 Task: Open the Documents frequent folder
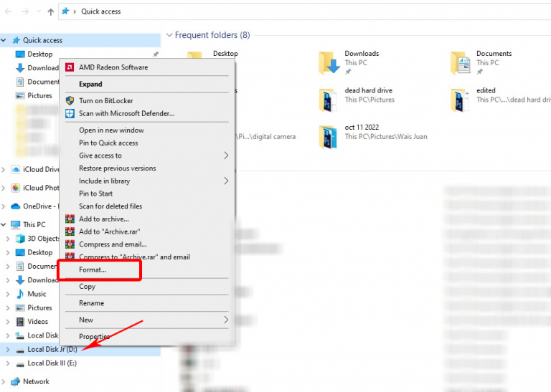tap(481, 62)
